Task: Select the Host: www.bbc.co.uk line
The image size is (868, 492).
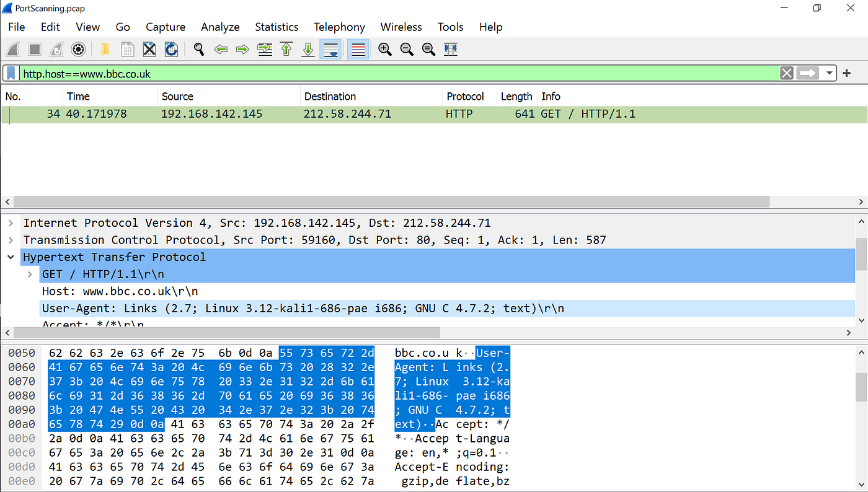Action: point(120,291)
